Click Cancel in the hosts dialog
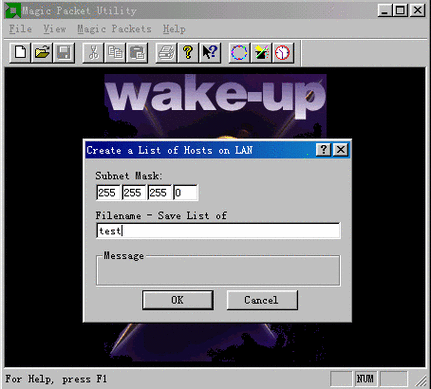Viewport: 431px width, 389px height. (262, 300)
